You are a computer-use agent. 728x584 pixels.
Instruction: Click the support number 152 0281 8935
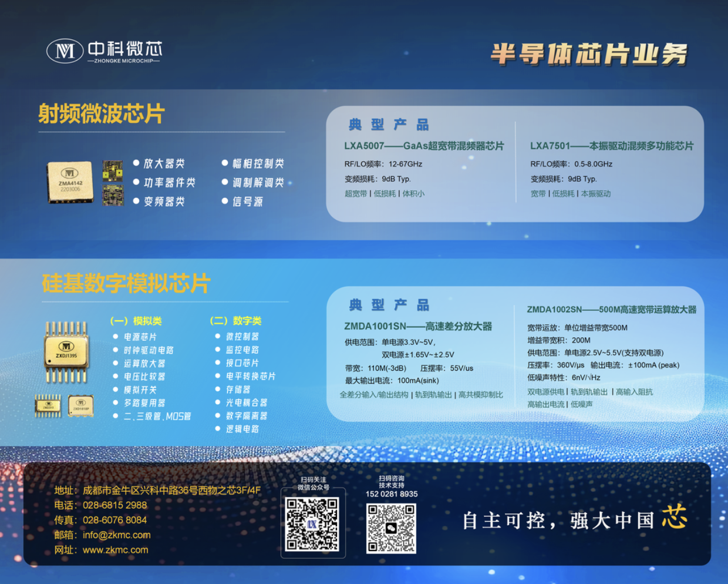pyautogui.click(x=392, y=494)
